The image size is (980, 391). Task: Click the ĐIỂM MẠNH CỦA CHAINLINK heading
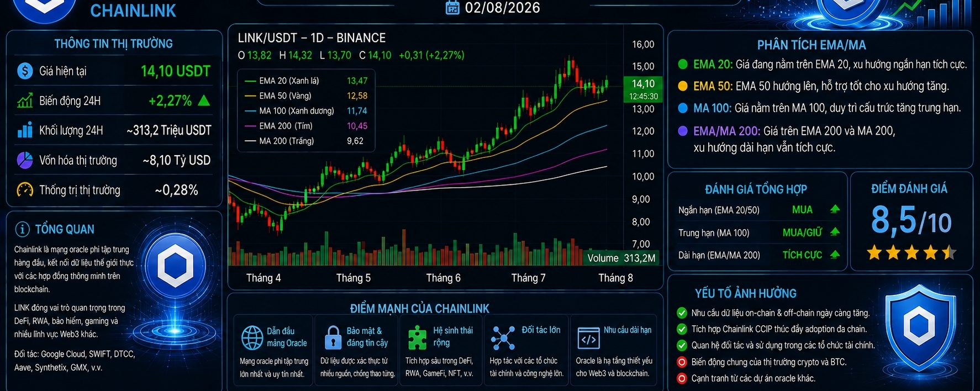tap(420, 309)
